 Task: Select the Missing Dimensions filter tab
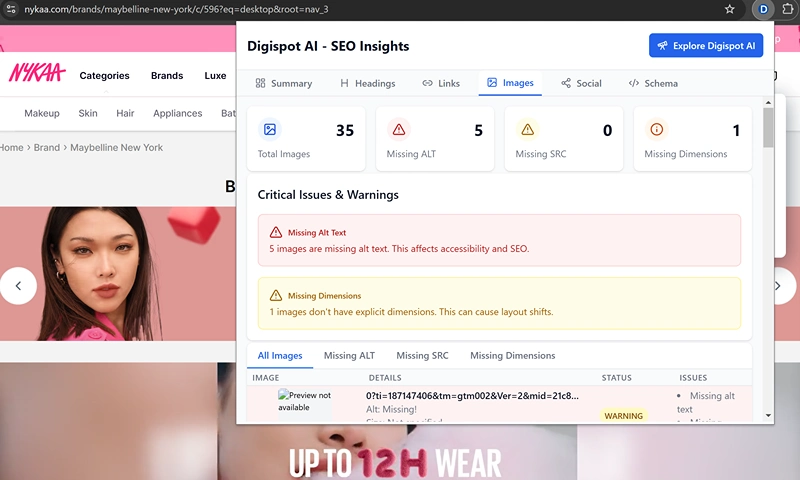tap(512, 356)
